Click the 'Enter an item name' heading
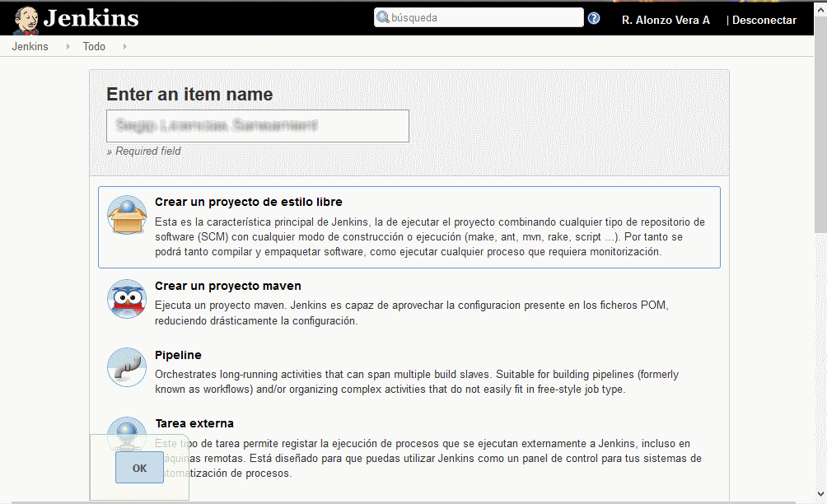The height and width of the screenshot is (504, 827). [190, 95]
